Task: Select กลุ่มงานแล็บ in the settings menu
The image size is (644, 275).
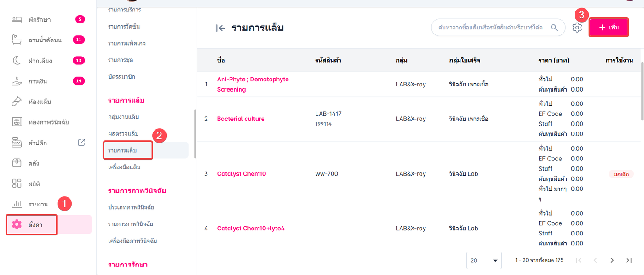Action: pos(123,117)
